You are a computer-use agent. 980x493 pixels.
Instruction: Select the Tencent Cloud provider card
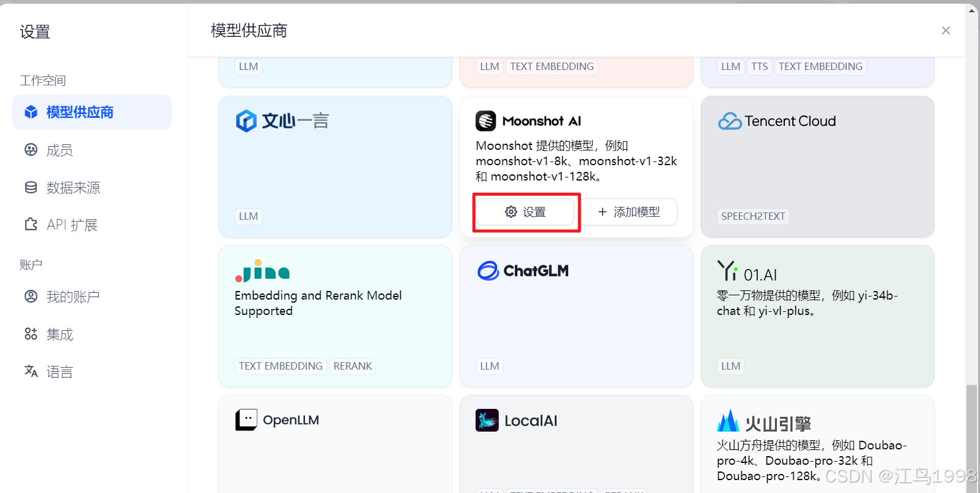pos(817,166)
